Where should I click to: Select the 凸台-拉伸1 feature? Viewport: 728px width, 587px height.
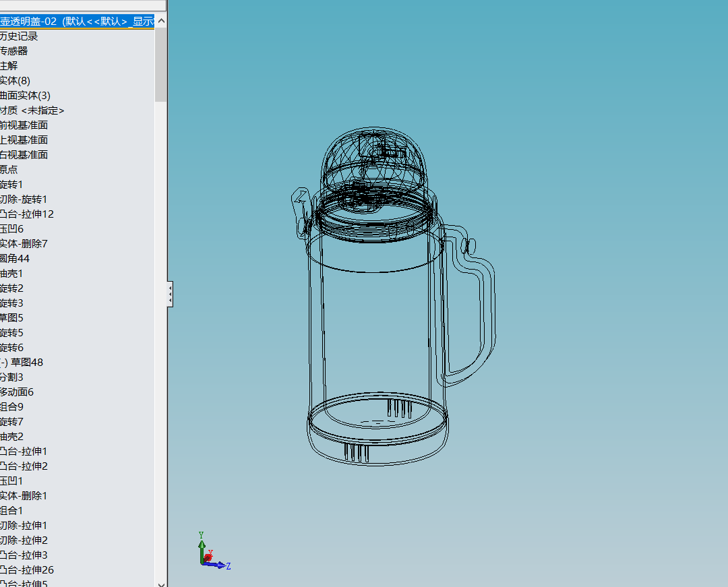pyautogui.click(x=24, y=452)
